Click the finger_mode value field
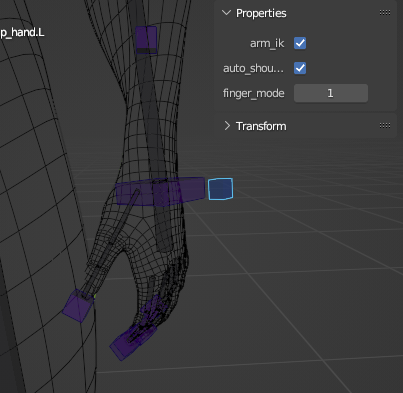Viewport: 403px width, 393px height. [331, 93]
